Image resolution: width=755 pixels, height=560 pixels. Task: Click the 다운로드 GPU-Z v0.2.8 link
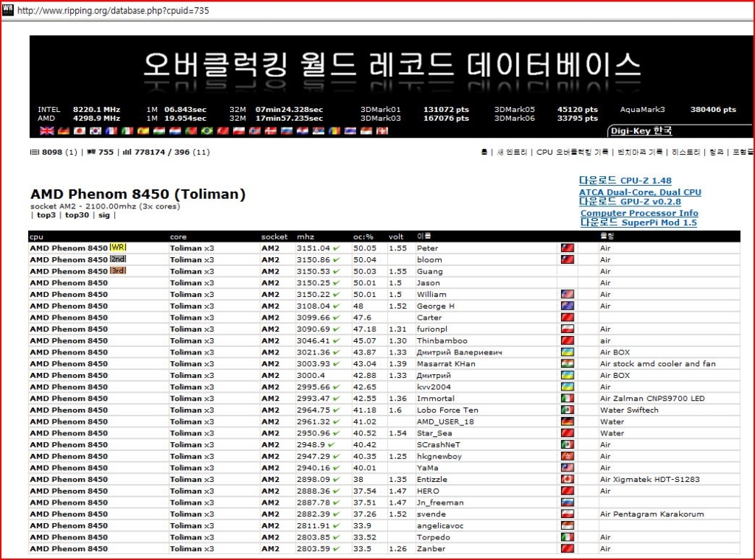(x=630, y=202)
